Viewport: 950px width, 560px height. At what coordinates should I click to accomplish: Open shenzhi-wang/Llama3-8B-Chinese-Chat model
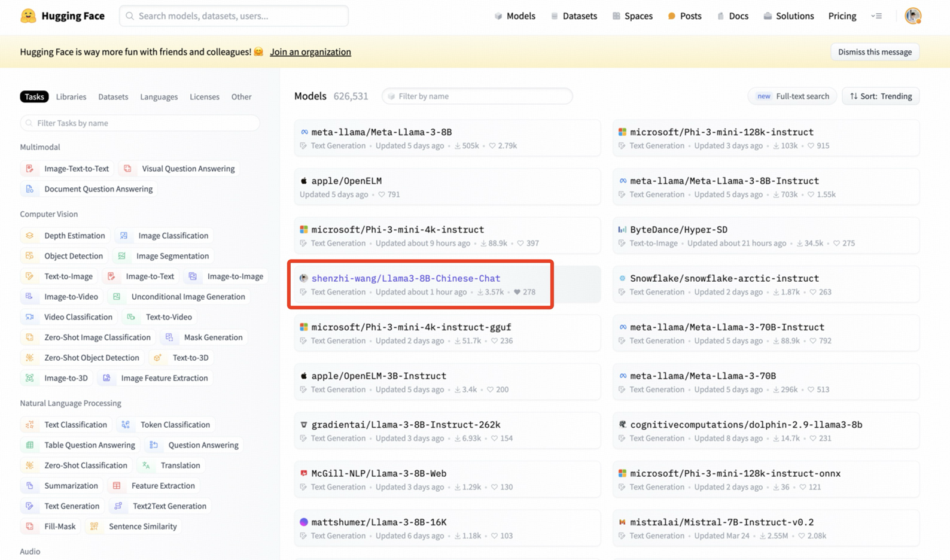tap(447, 285)
